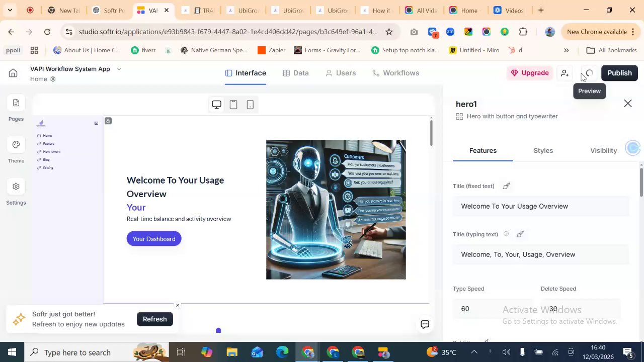Switch to tablet preview mode
644x362 pixels.
[233, 105]
